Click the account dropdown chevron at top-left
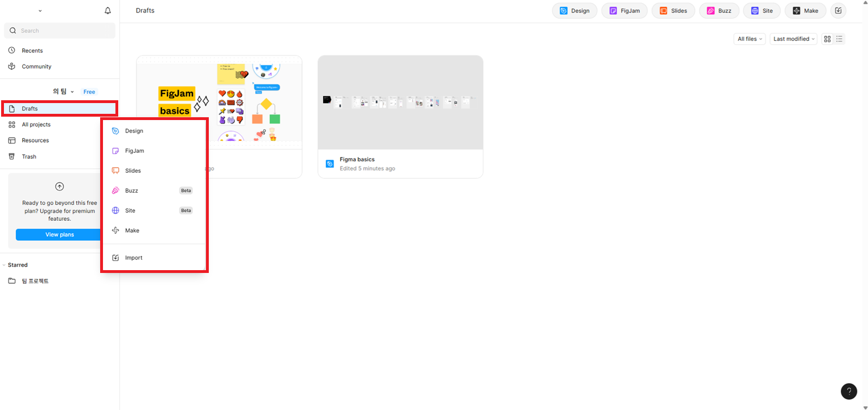Screen dimensions: 868x410 click(40, 11)
